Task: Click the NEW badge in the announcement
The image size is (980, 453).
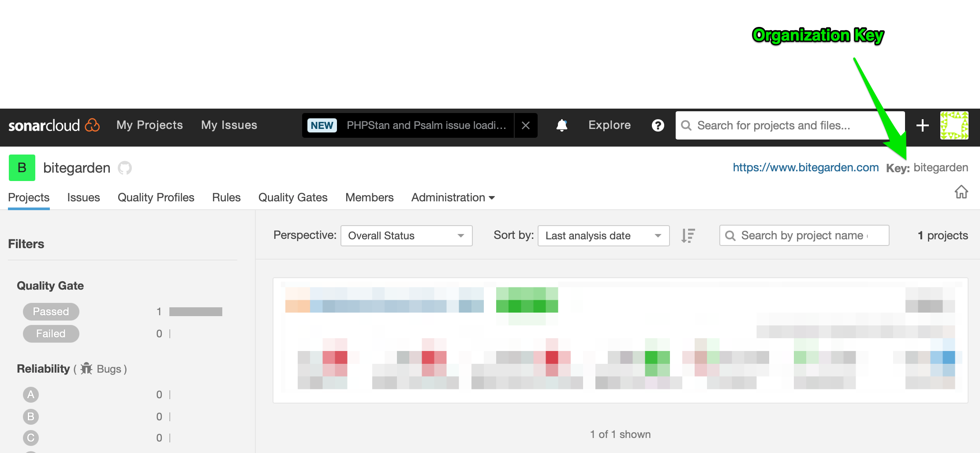Action: click(322, 125)
